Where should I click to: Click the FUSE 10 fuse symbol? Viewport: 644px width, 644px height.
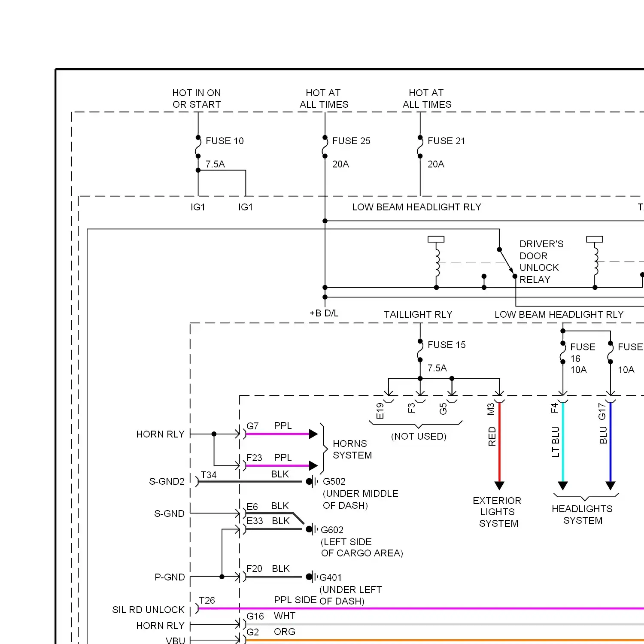[198, 147]
